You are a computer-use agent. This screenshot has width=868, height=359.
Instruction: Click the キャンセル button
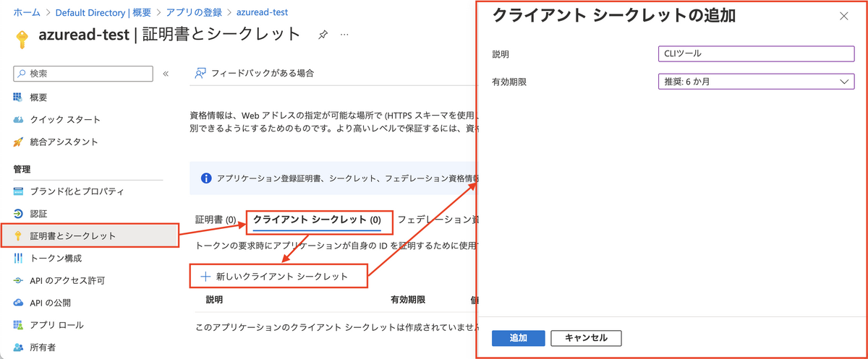click(x=586, y=338)
